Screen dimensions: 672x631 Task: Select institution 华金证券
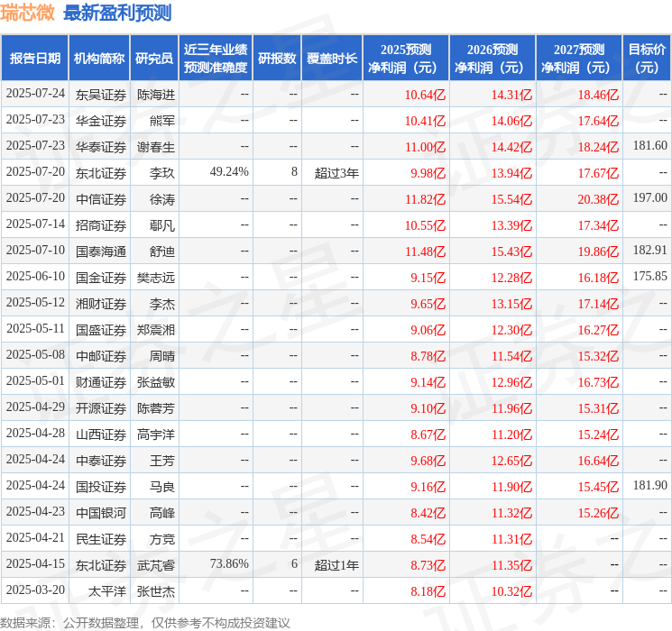tap(101, 121)
